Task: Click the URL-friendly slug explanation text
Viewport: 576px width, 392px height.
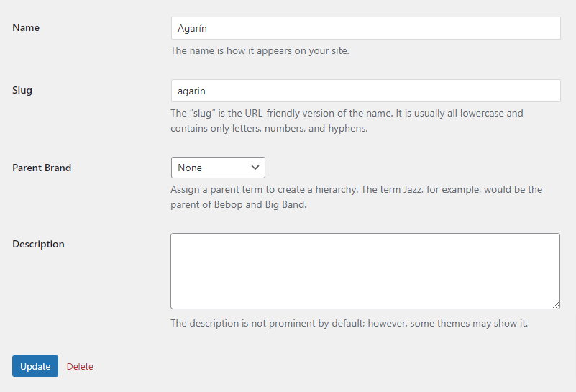Action: pyautogui.click(x=347, y=121)
